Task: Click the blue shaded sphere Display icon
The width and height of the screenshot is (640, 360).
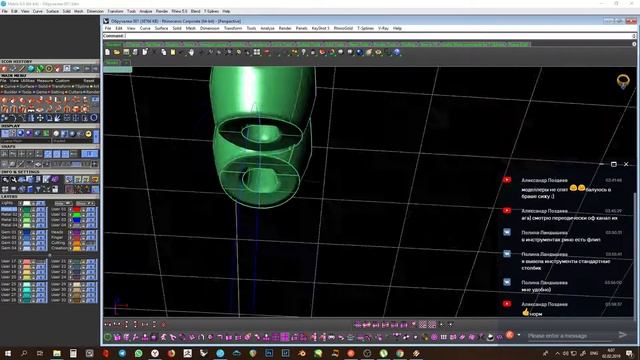Action: click(20, 133)
